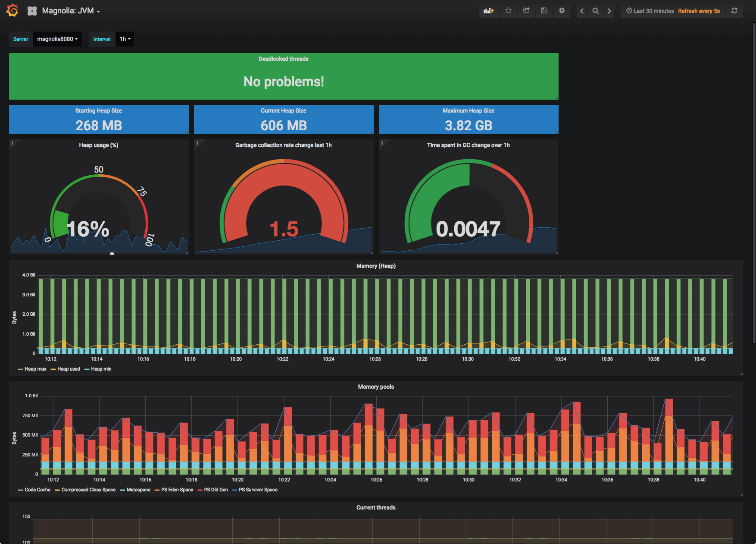Screen dimensions: 756x544
Task: Open the Share dashboard icon
Action: click(x=526, y=10)
